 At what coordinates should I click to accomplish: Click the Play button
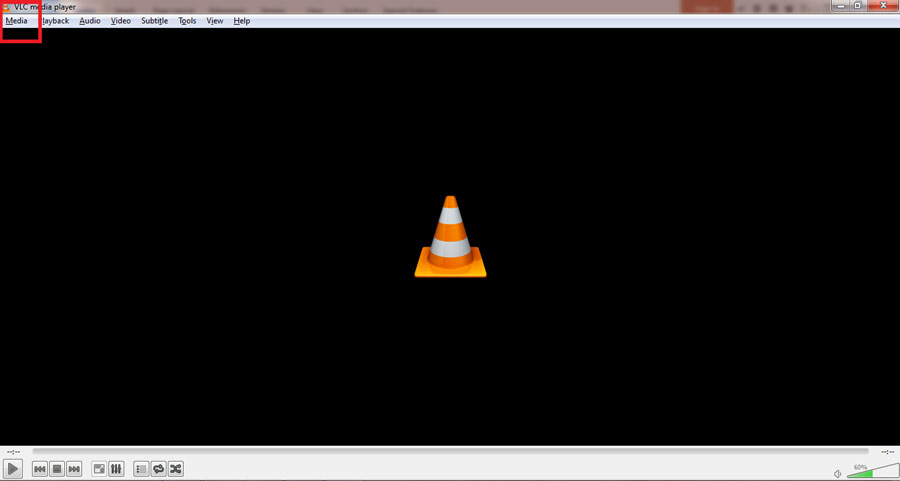[13, 469]
